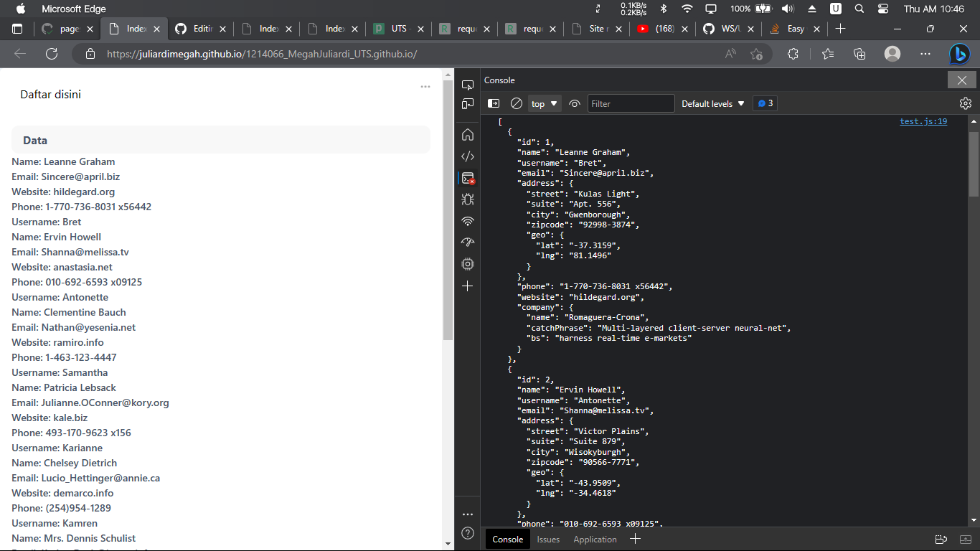
Task: Toggle device emulation mode in DevTools
Action: pyautogui.click(x=467, y=105)
